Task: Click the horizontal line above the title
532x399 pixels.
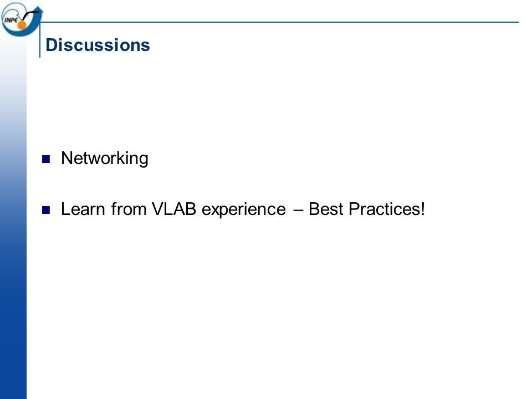Action: pos(279,22)
